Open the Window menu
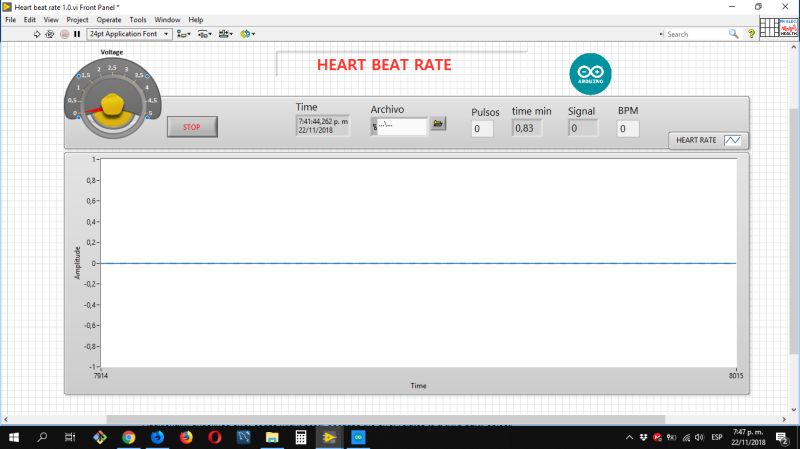The height and width of the screenshot is (449, 800). click(167, 20)
